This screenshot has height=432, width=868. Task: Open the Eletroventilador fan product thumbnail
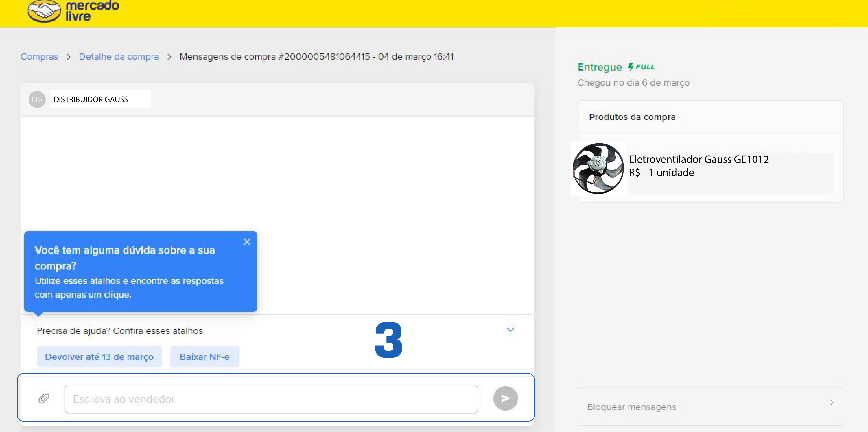(598, 168)
